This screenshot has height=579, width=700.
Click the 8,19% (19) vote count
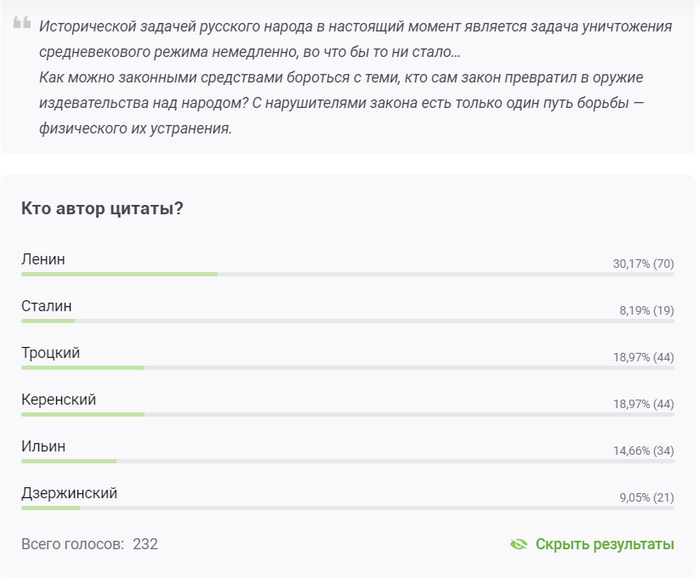click(646, 311)
